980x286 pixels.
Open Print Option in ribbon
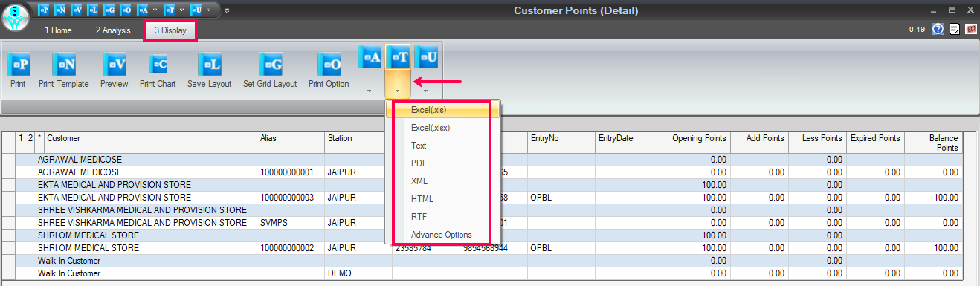pyautogui.click(x=329, y=65)
